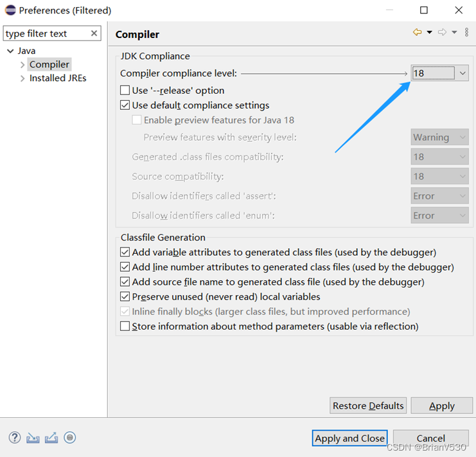Image resolution: width=476 pixels, height=457 pixels.
Task: Close the Preferences dialog window
Action: tap(459, 10)
